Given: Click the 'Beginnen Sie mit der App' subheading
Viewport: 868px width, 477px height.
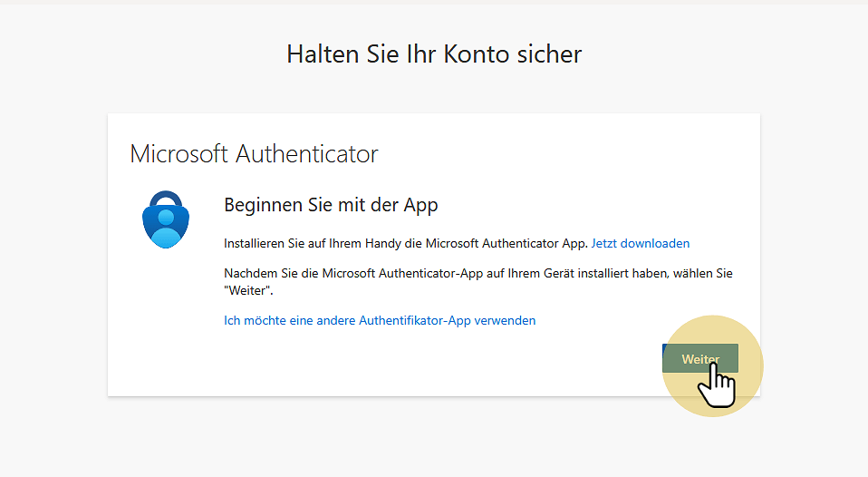Looking at the screenshot, I should click(331, 205).
